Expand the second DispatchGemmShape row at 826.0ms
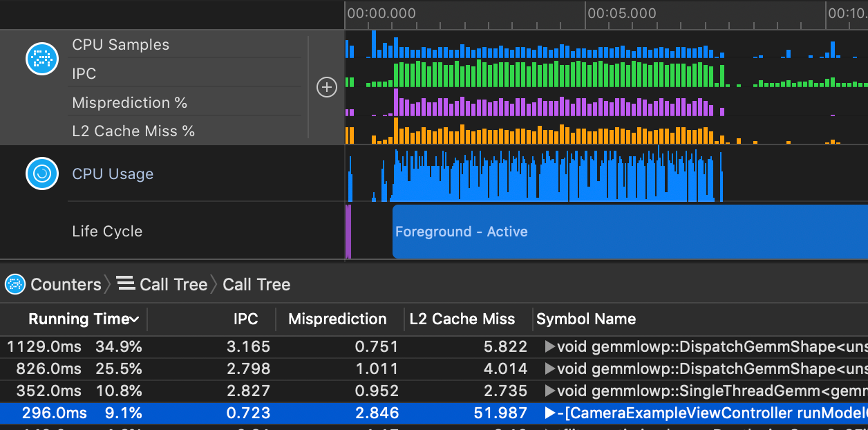The height and width of the screenshot is (430, 868). 550,368
